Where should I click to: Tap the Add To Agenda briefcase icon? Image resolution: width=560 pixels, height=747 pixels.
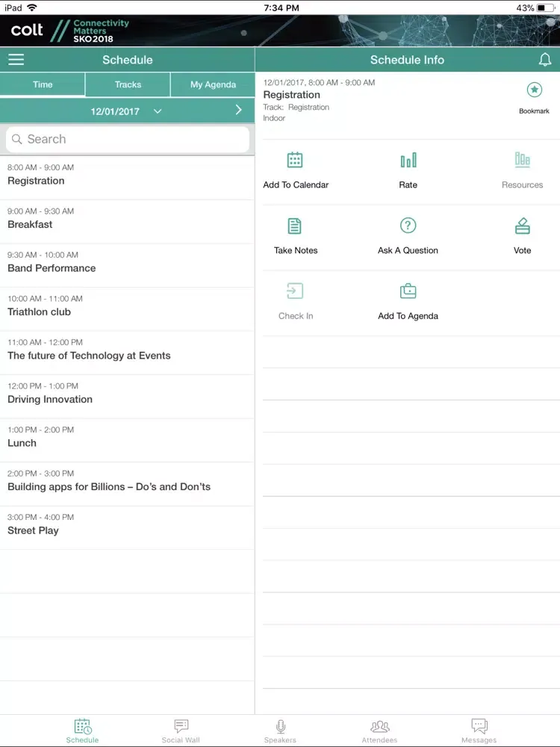(x=408, y=291)
